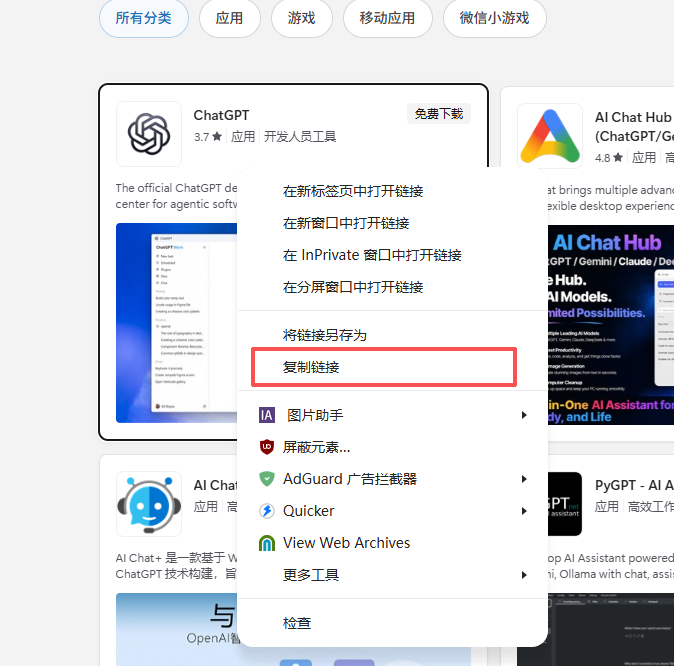Click the AI Chat+ robot headset icon

click(x=149, y=504)
